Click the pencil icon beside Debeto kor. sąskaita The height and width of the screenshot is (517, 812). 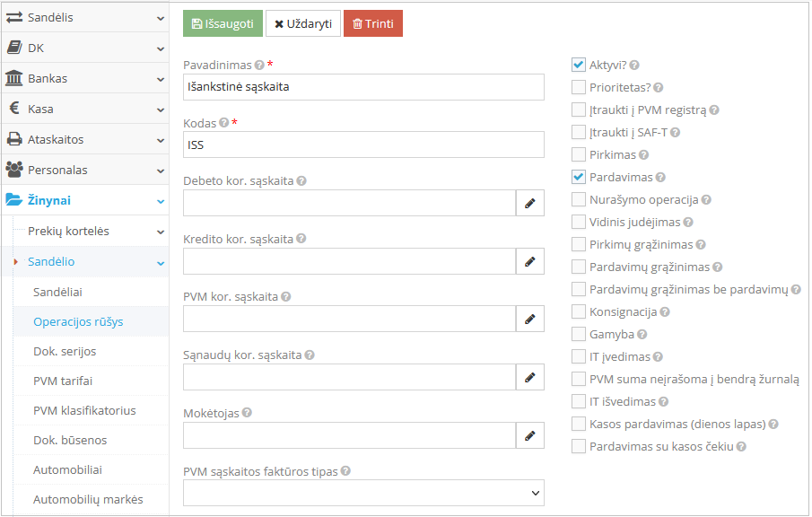tap(529, 204)
